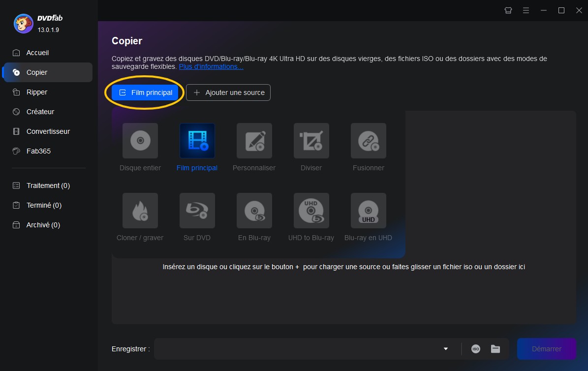Screen dimensions: 588x371
Task: Open the hamburger menu in title bar
Action: click(x=526, y=10)
